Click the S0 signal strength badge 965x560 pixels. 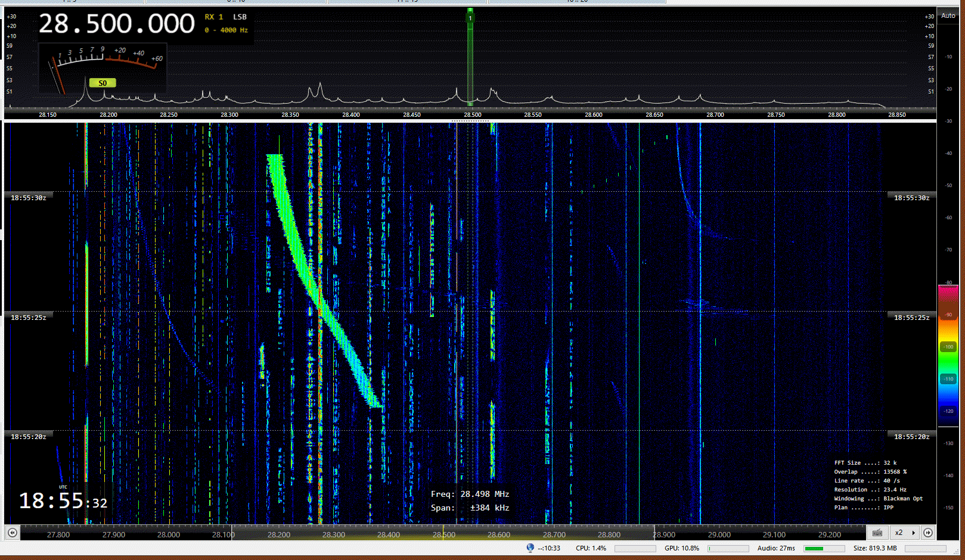(103, 83)
